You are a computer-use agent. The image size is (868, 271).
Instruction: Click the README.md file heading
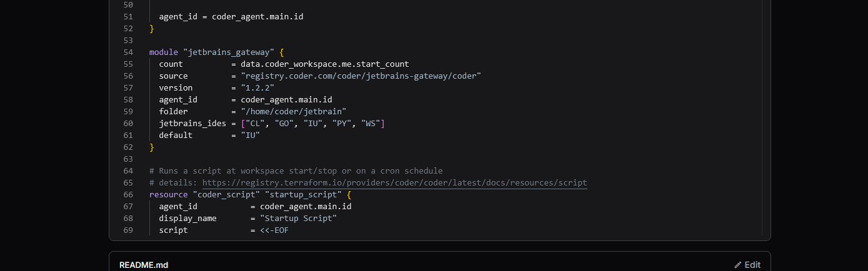(x=144, y=265)
